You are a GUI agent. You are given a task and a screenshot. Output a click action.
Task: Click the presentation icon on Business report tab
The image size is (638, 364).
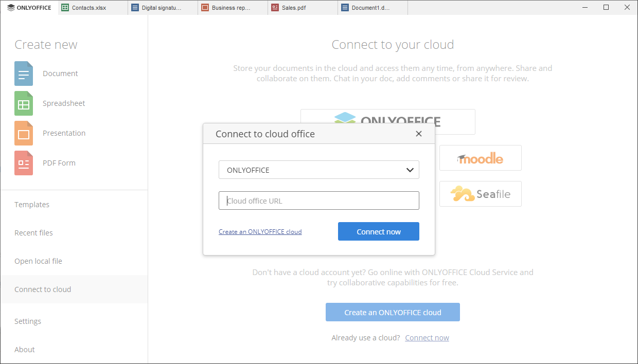[x=205, y=8]
